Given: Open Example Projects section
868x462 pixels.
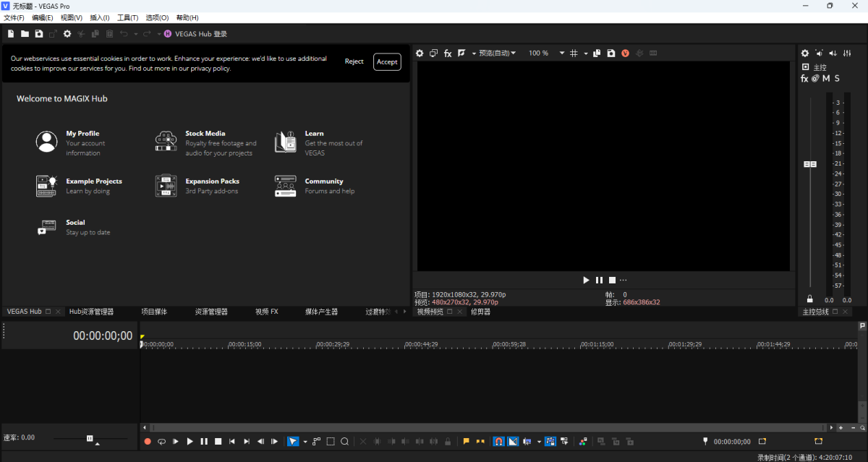Looking at the screenshot, I should click(79, 186).
